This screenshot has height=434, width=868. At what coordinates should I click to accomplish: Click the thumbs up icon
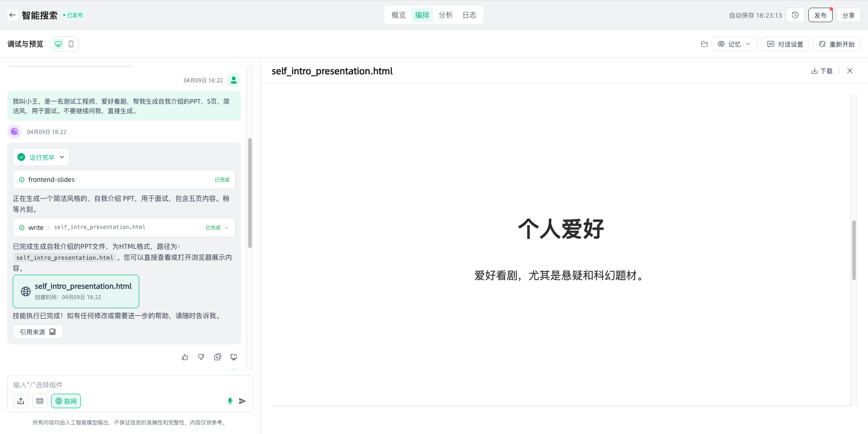[185, 357]
